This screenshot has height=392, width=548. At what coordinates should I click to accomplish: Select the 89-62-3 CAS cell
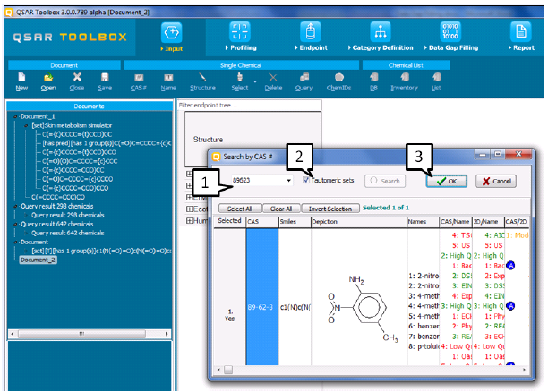click(262, 297)
